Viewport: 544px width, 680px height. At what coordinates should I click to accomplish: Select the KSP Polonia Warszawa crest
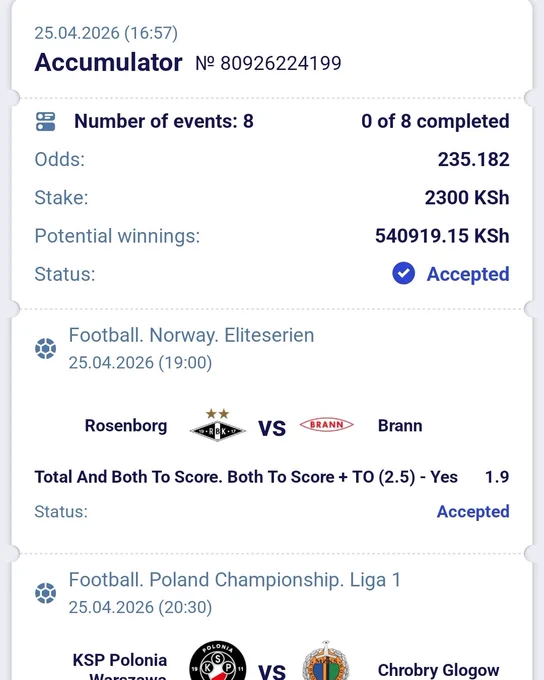218,661
